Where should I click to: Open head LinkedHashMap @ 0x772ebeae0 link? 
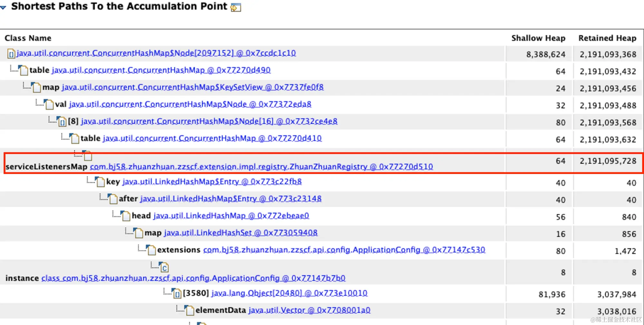pos(231,216)
